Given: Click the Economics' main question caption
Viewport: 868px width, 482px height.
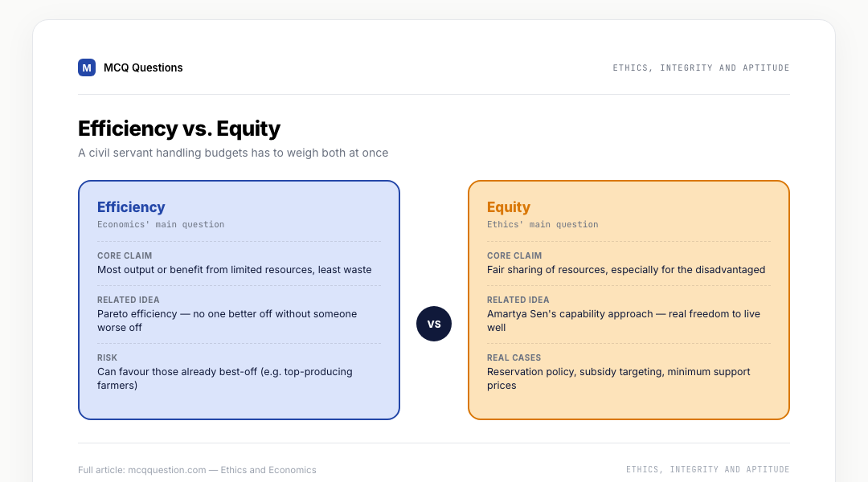Looking at the screenshot, I should click(x=161, y=224).
